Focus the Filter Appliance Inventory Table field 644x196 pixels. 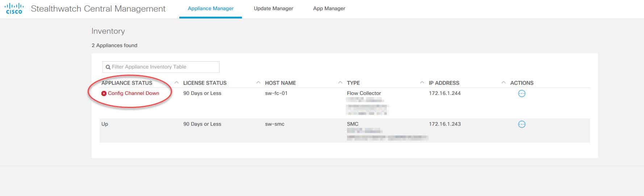pyautogui.click(x=161, y=67)
